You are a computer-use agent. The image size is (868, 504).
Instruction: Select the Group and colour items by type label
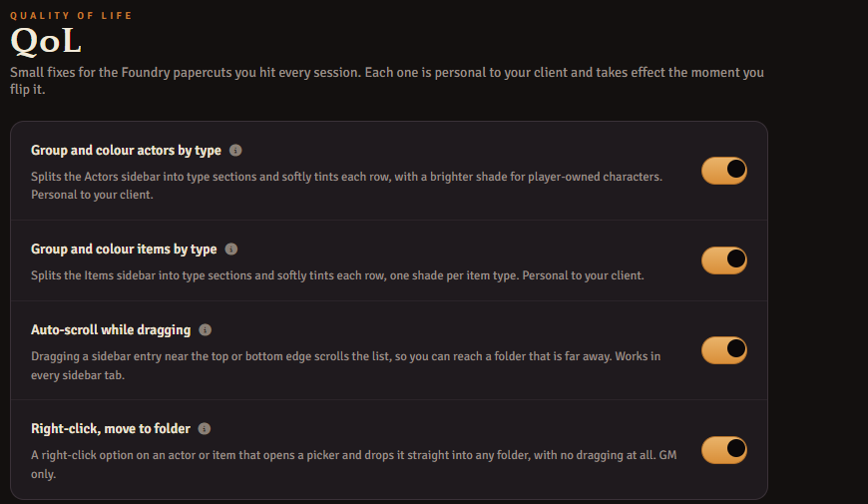click(x=124, y=250)
